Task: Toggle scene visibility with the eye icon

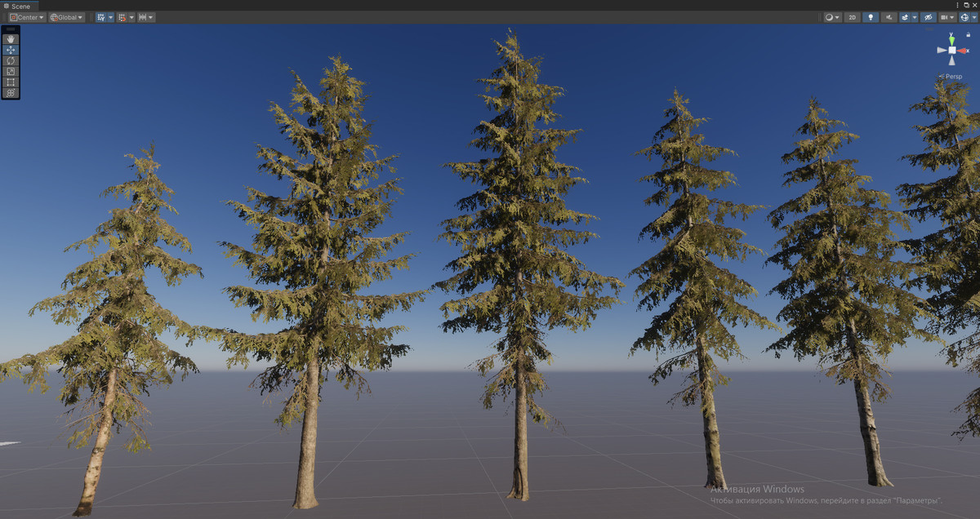Action: (928, 16)
